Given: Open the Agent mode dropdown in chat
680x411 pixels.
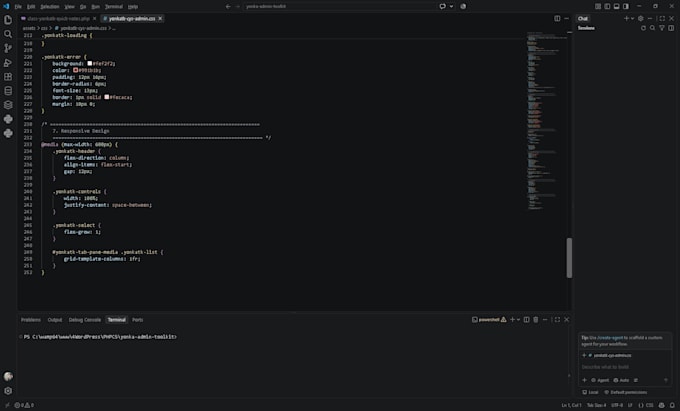Looking at the screenshot, I should tap(600, 380).
